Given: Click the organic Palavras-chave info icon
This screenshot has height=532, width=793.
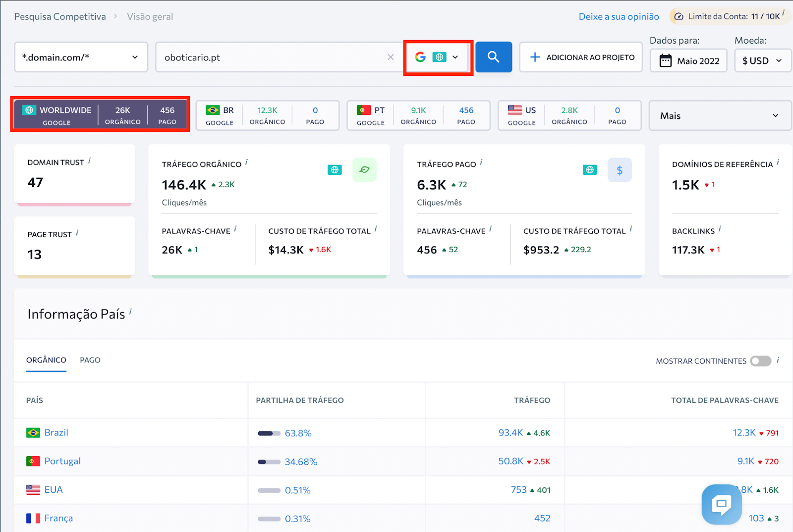Looking at the screenshot, I should (235, 229).
